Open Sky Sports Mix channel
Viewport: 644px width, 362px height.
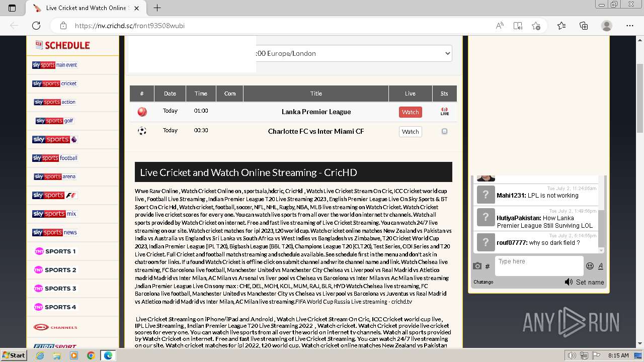pyautogui.click(x=55, y=214)
